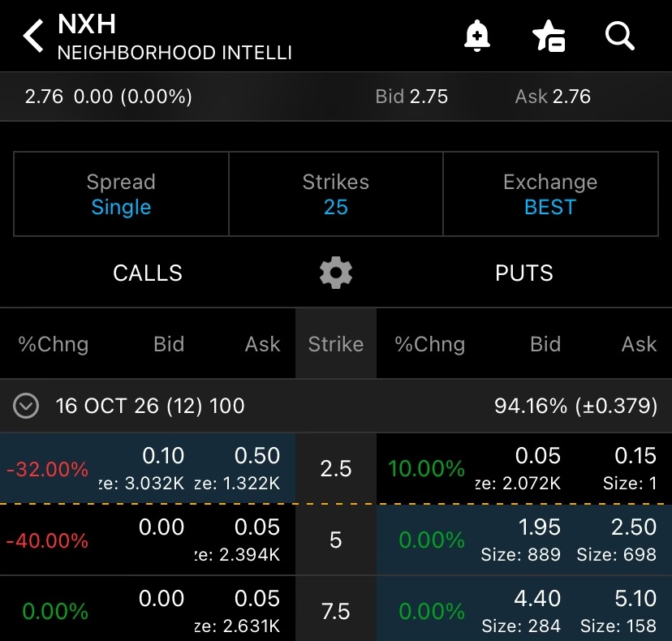672x641 pixels.
Task: Open the Exchange BEST selector
Action: (551, 194)
